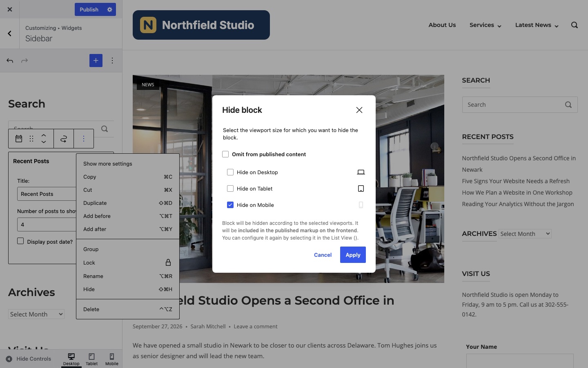Select Copy from block menu

pos(128,177)
